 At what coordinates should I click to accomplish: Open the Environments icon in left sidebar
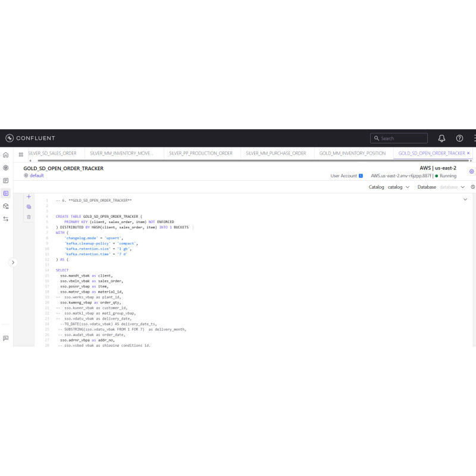point(5,168)
